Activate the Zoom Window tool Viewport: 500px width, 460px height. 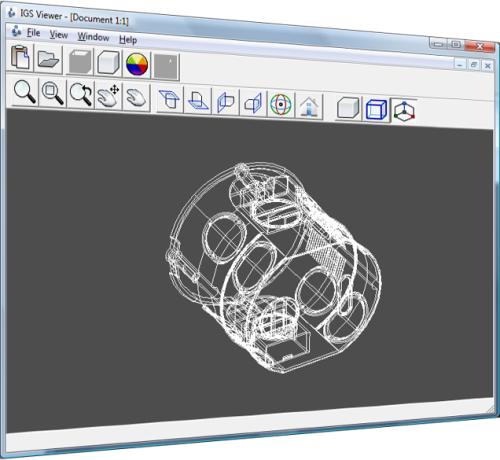point(53,94)
